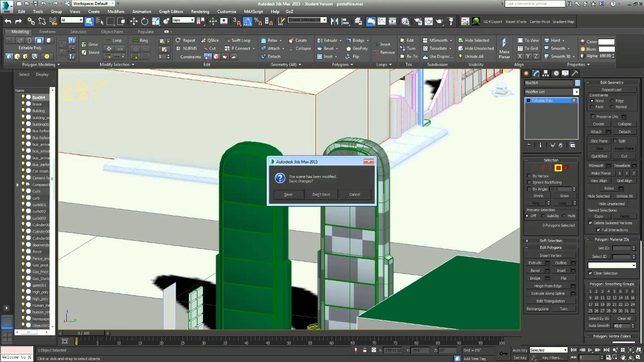Screen dimensions: 644x362
Task: Enable the Ignore Backfacing checkbox
Action: point(529,182)
